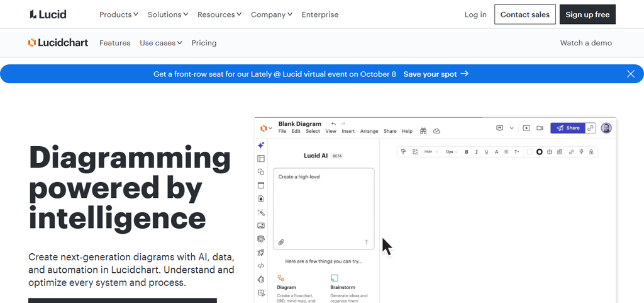Select the containers icon in demo sidebar
Viewport: 644px width, 303px height.
point(261,185)
